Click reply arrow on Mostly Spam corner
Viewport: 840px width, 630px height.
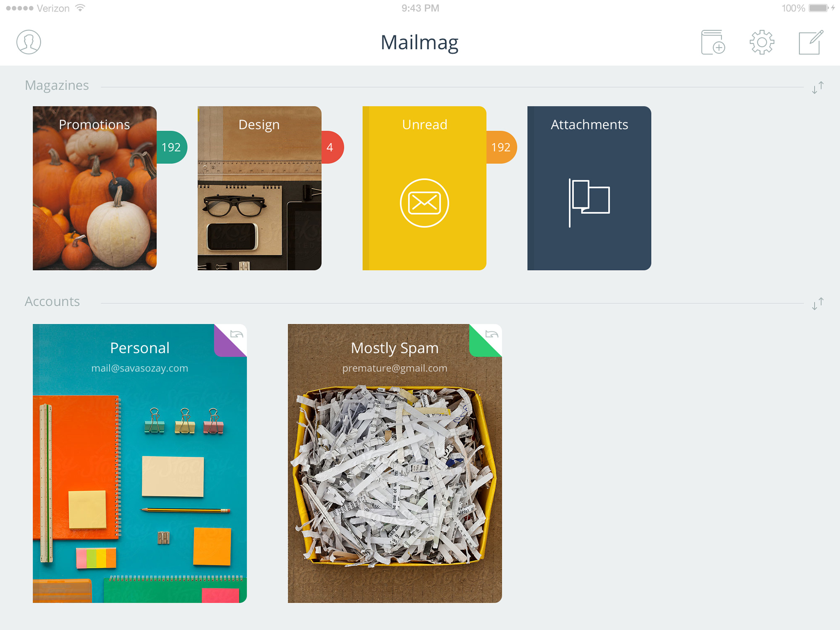[492, 334]
